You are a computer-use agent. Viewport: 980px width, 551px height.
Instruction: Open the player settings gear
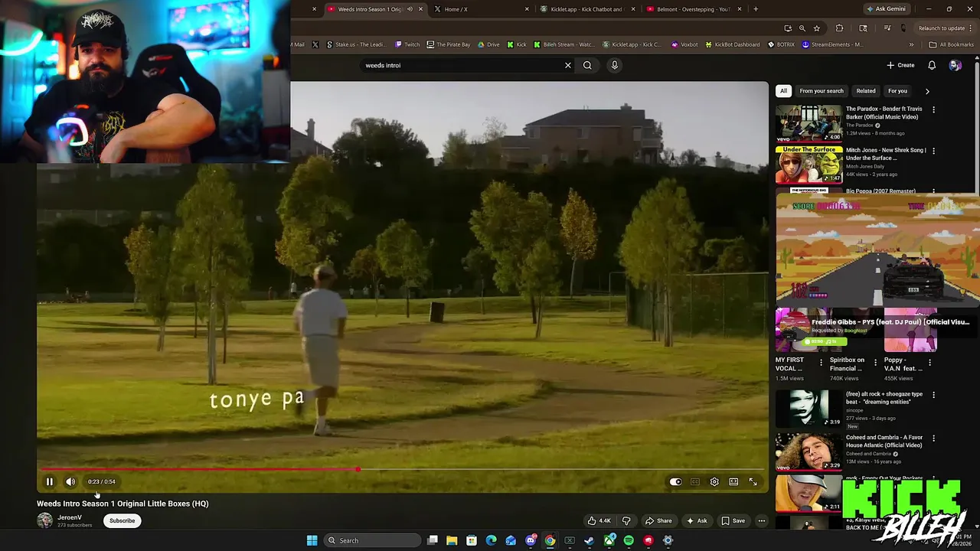[714, 481]
